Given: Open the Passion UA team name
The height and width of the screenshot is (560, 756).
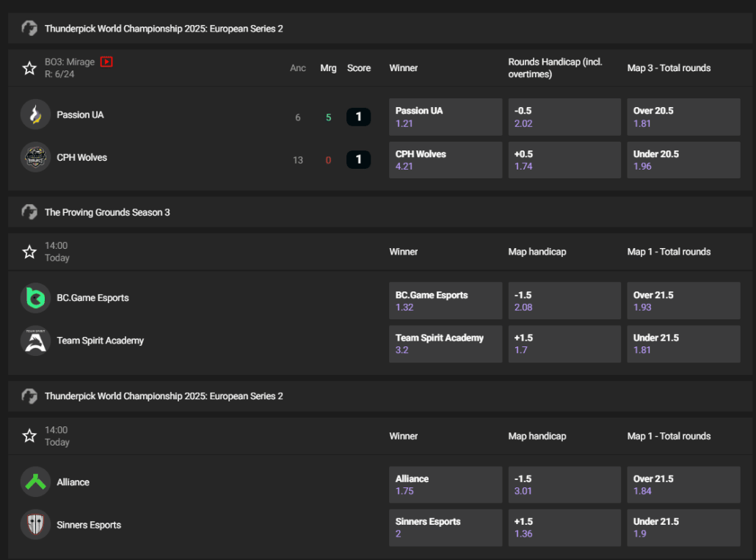Looking at the screenshot, I should pyautogui.click(x=80, y=114).
